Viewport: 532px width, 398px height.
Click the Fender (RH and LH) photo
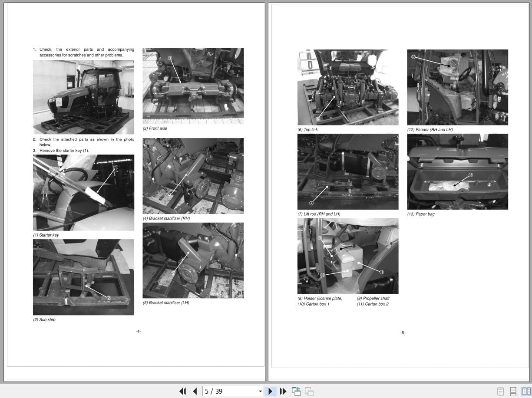click(x=458, y=87)
